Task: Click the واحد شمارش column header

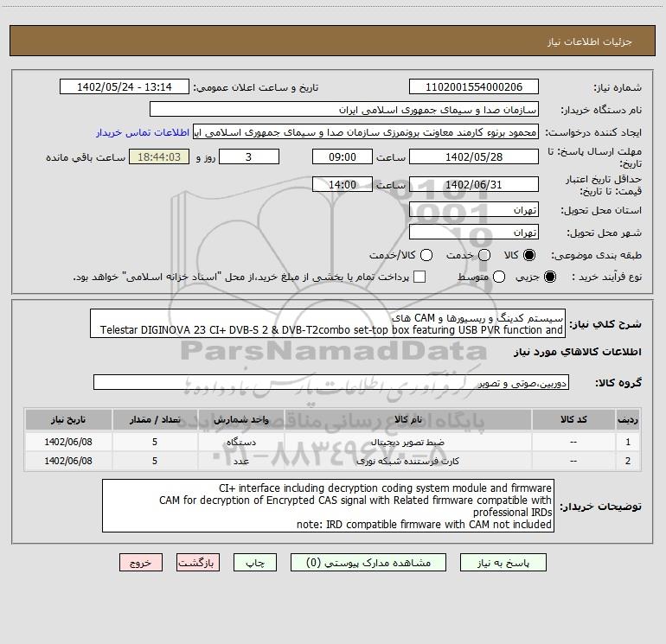Action: click(240, 419)
